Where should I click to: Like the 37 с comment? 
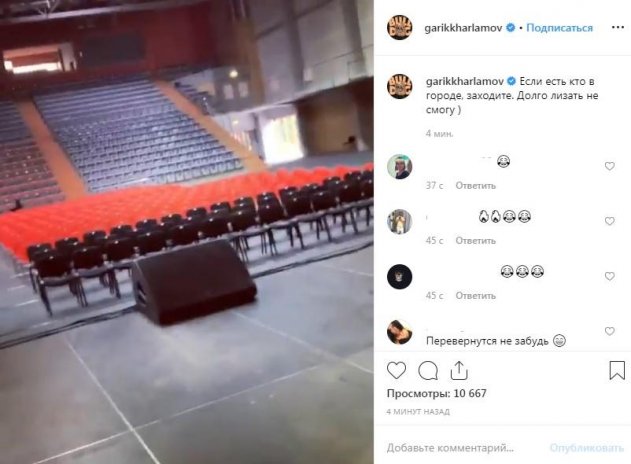(610, 166)
